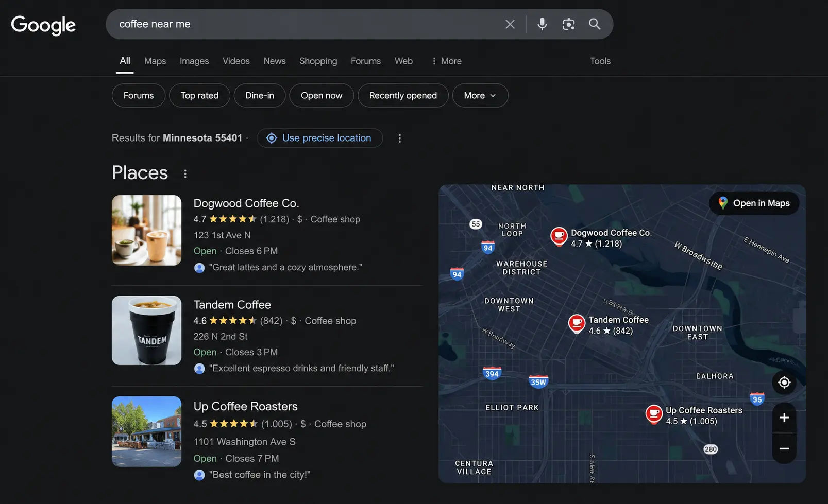
Task: Click Dogwood Coffee Co. map pin
Action: (x=559, y=236)
